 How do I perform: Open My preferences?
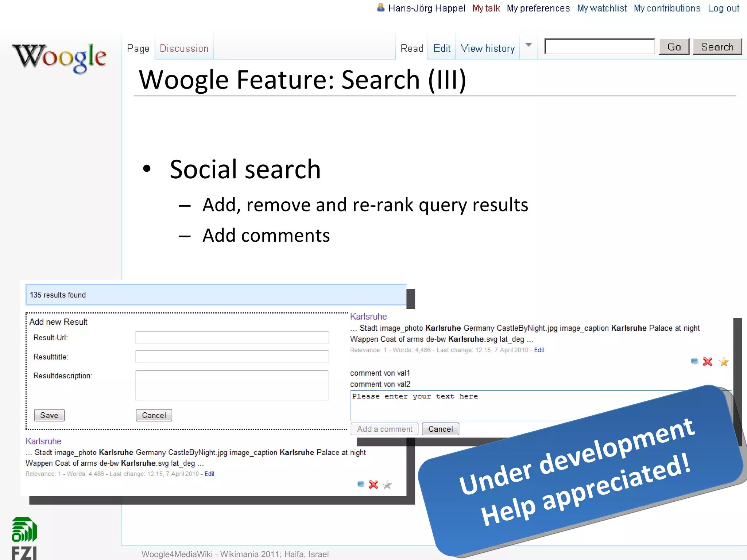tap(538, 8)
